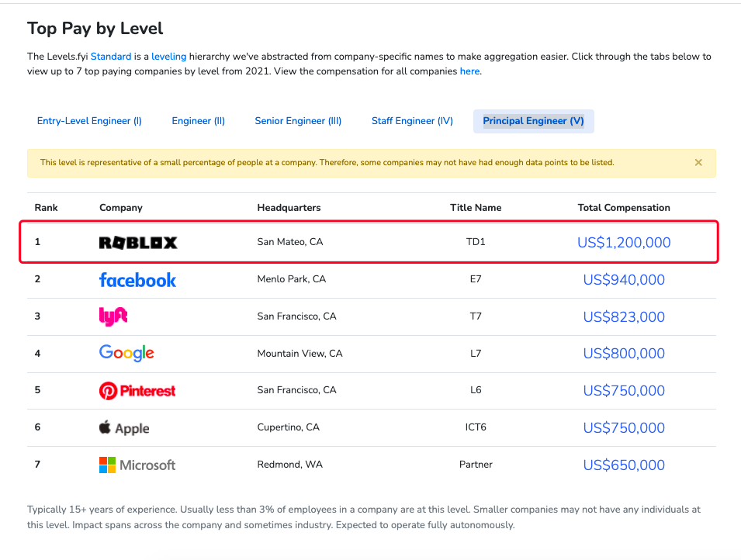This screenshot has width=741, height=560.
Task: Click 'Menlo Park, CA' cell
Action: click(x=292, y=278)
